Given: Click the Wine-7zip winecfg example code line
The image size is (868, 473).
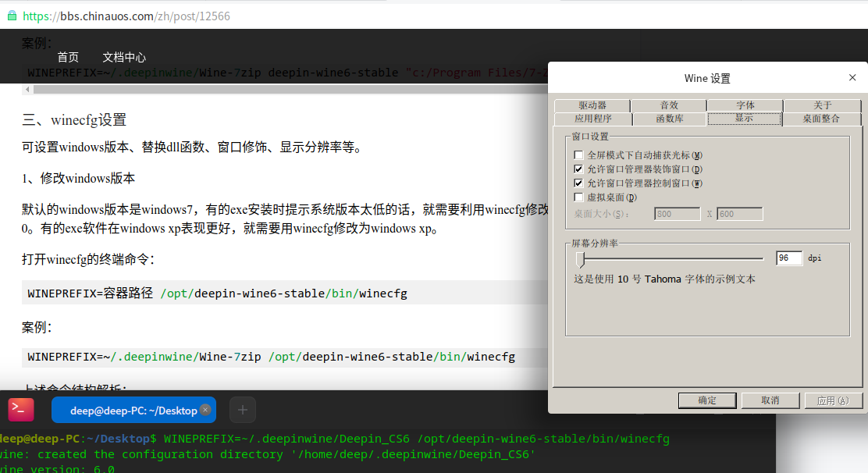Looking at the screenshot, I should (x=272, y=357).
